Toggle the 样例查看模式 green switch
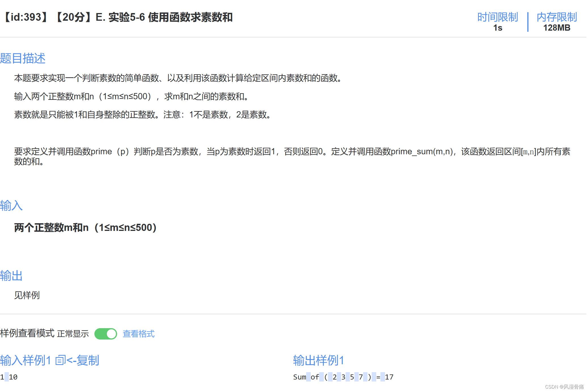The image size is (588, 392). tap(105, 334)
